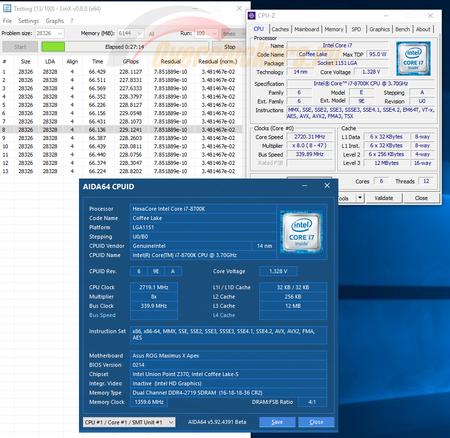Open the Tools dropdown arrow in CPU-Z

(360, 198)
